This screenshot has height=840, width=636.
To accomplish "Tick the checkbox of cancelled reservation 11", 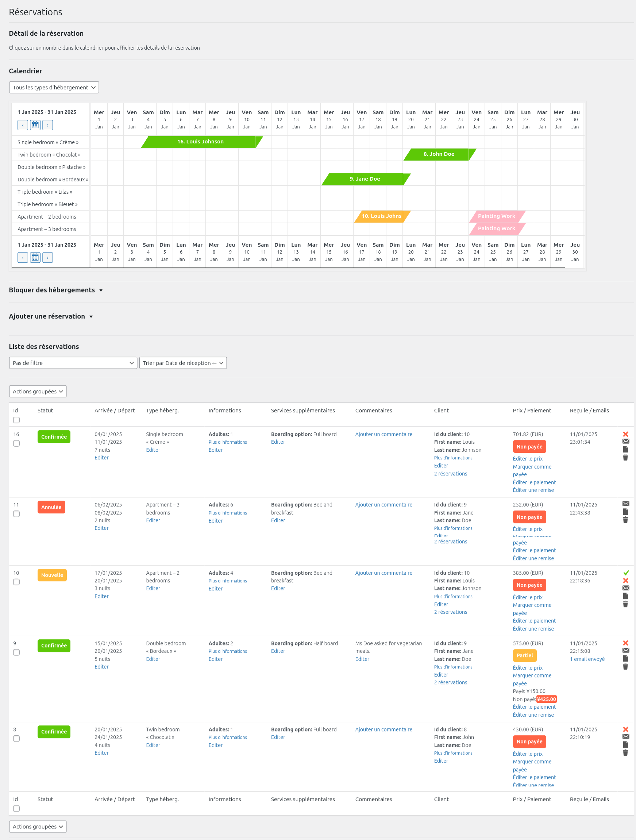I will click(16, 513).
